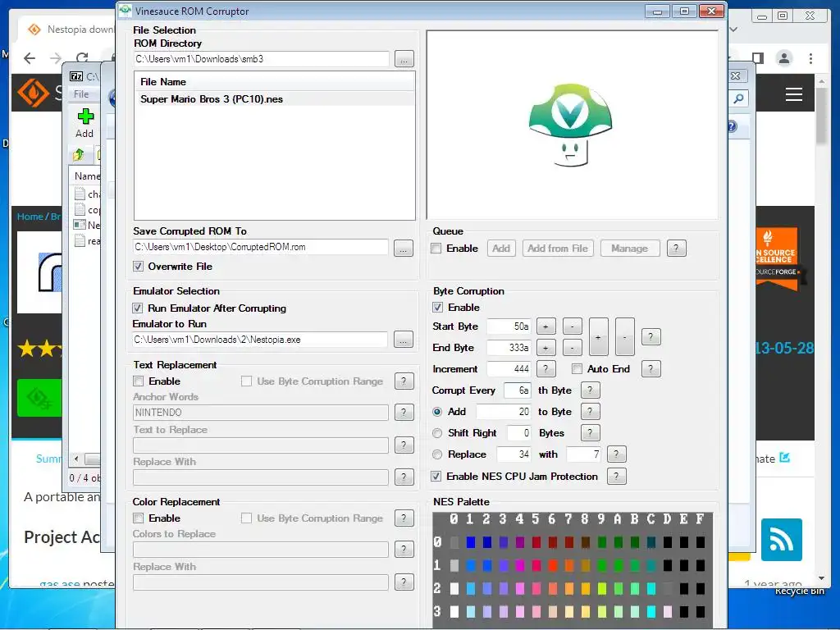Increase Start Byte with plus button

546,326
